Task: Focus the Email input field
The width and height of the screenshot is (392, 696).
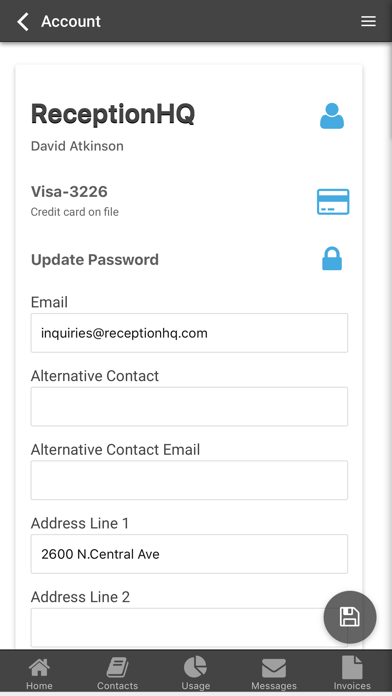Action: coord(189,333)
